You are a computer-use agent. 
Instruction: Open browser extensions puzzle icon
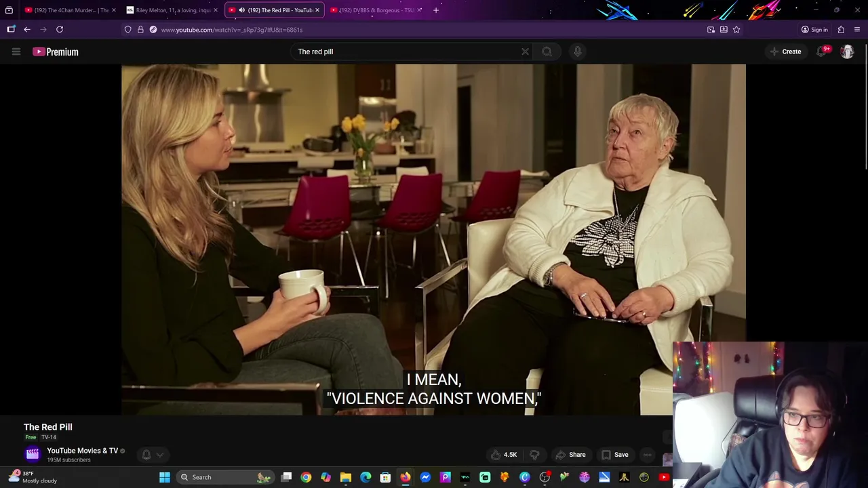click(x=841, y=30)
